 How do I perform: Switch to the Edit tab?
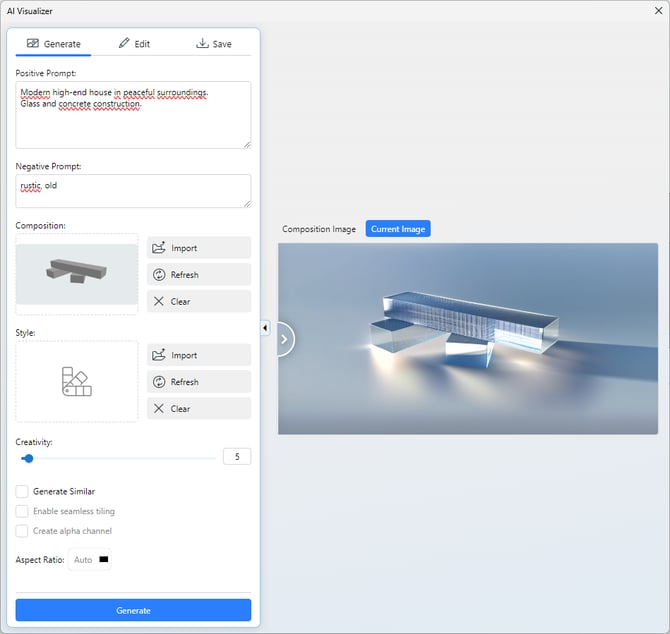pyautogui.click(x=134, y=44)
